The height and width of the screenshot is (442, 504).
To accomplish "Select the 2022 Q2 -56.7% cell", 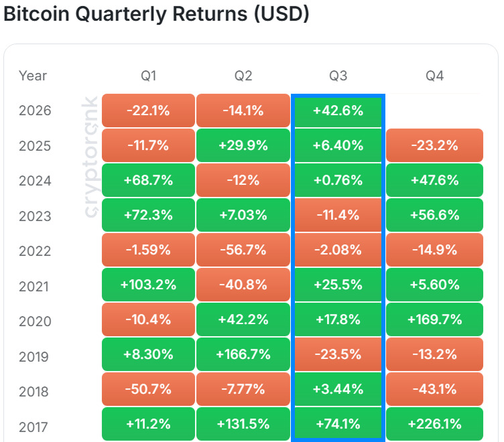I will pyautogui.click(x=243, y=250).
